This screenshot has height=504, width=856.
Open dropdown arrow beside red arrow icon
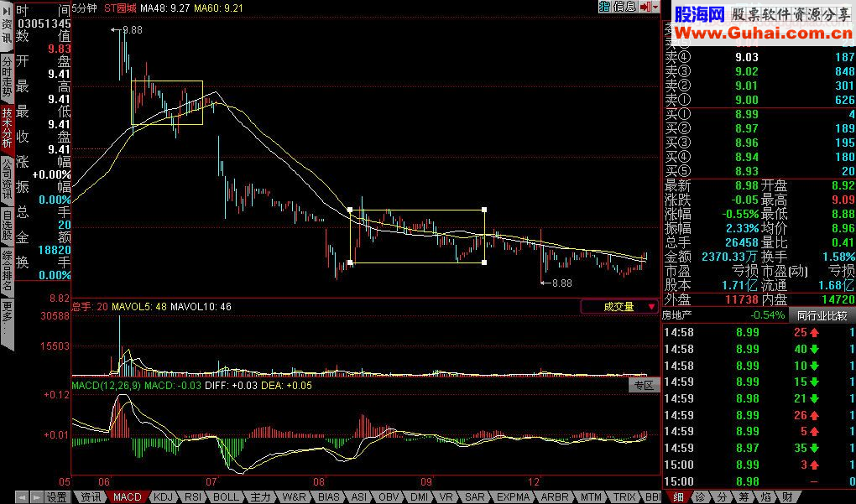pyautogui.click(x=655, y=7)
